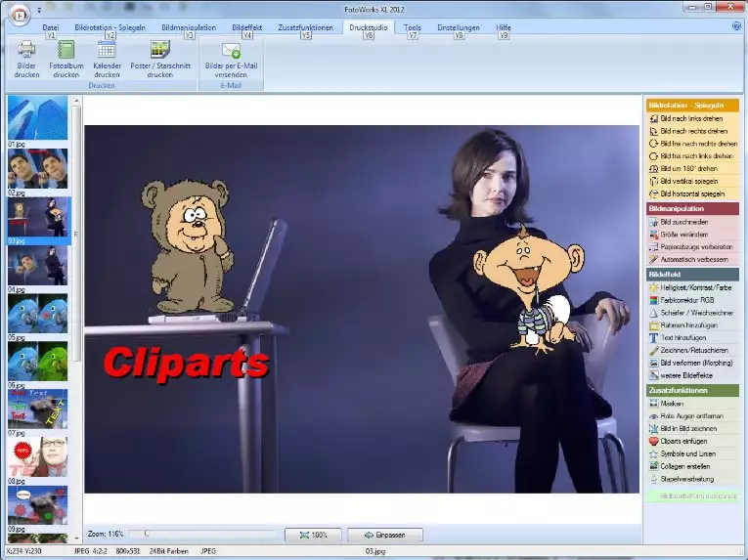
Task: Switch to the Bildeffekt ribbon tab
Action: coord(247,27)
